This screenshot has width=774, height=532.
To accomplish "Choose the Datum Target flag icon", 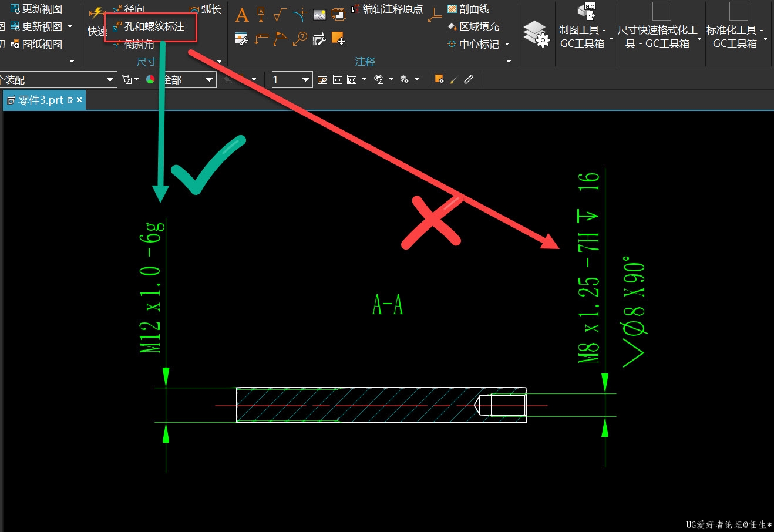I will (x=281, y=39).
